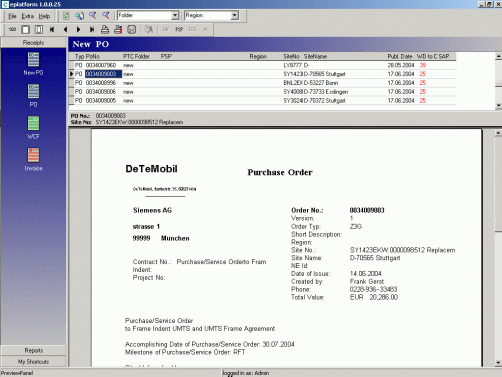Click the fit page width icon

39,30
